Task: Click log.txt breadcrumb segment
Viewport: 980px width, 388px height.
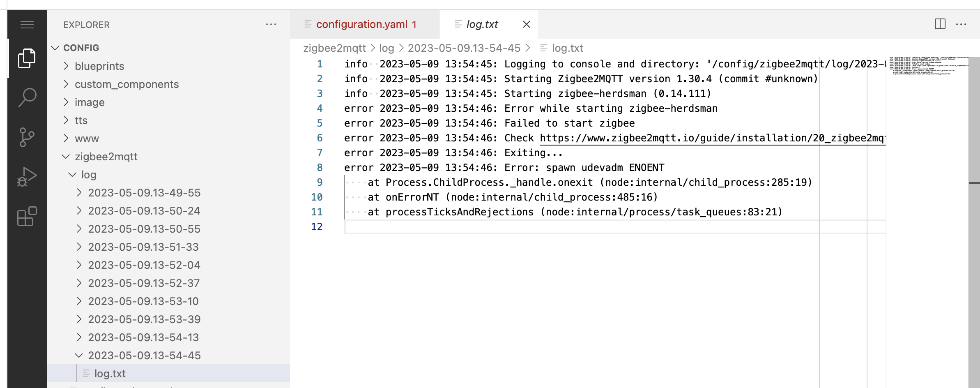Action: [567, 48]
